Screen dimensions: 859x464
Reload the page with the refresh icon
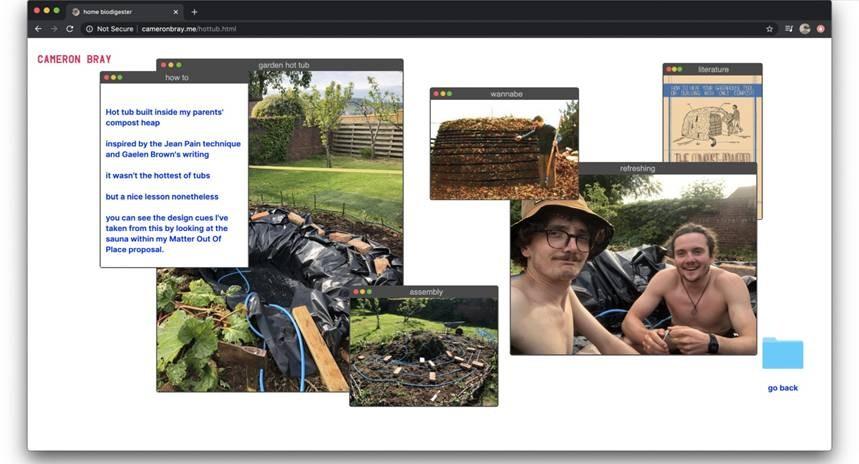click(69, 29)
